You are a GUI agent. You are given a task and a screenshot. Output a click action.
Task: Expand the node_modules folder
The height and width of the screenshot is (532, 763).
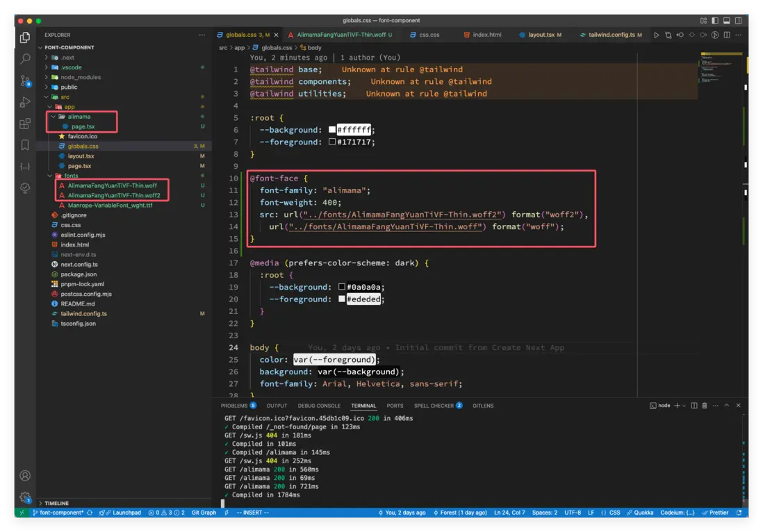point(80,77)
